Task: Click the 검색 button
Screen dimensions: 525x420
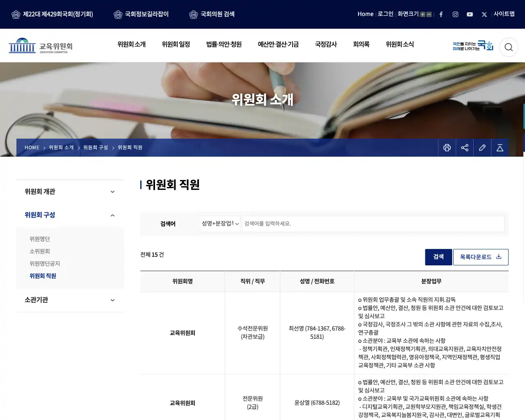Action: [438, 257]
